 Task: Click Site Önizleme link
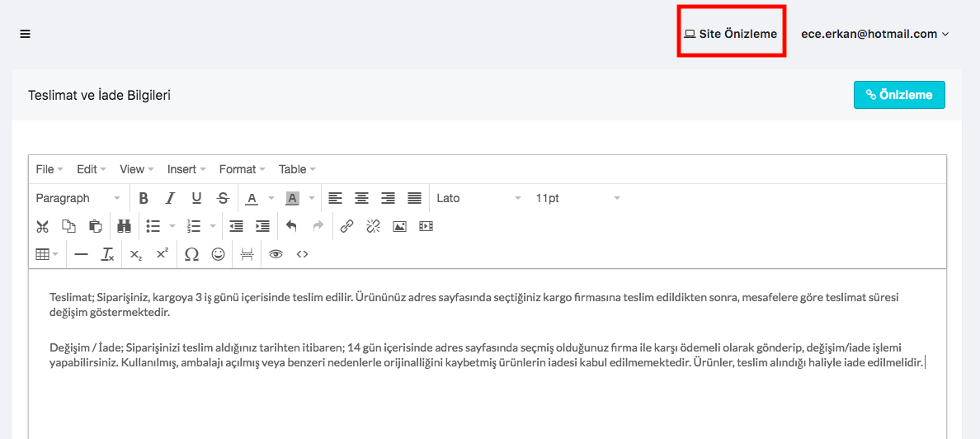[731, 34]
